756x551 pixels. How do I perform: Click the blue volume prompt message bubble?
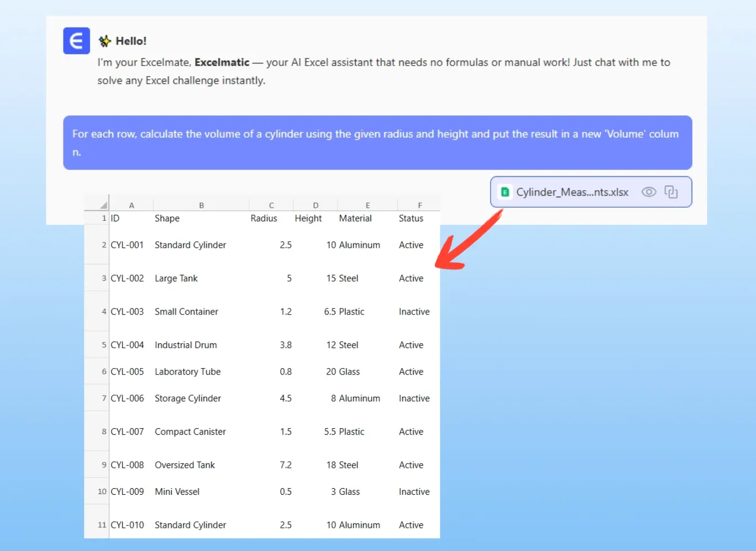tap(377, 143)
